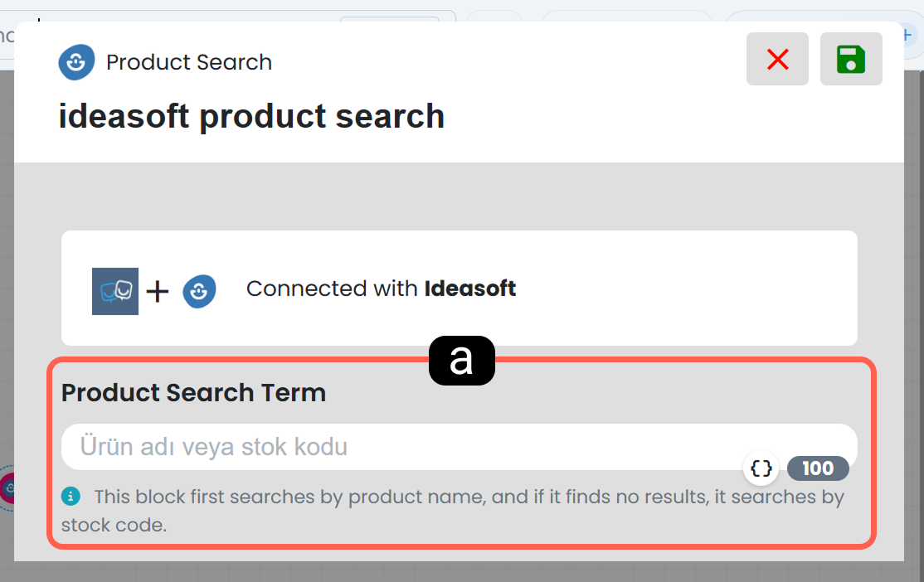Click the Product Search logo in the header

pos(76,62)
